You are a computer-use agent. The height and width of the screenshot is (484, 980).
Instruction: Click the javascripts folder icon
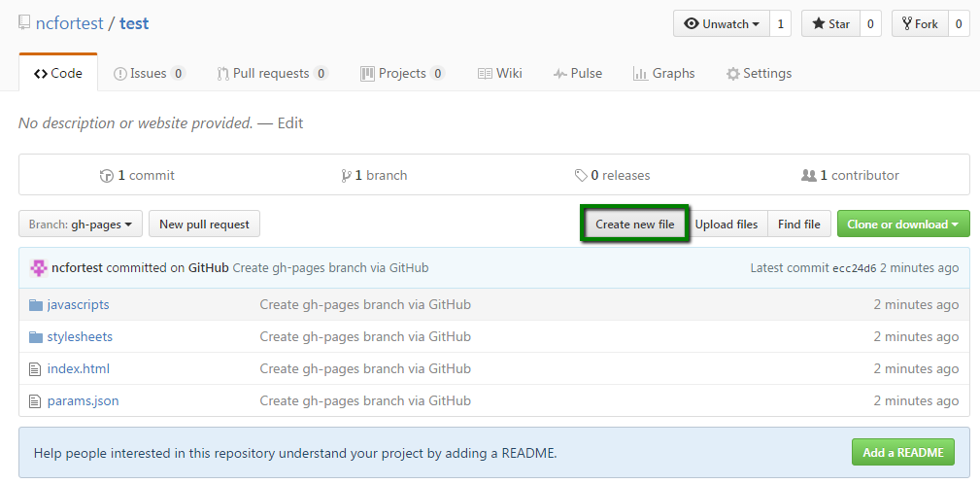point(36,305)
